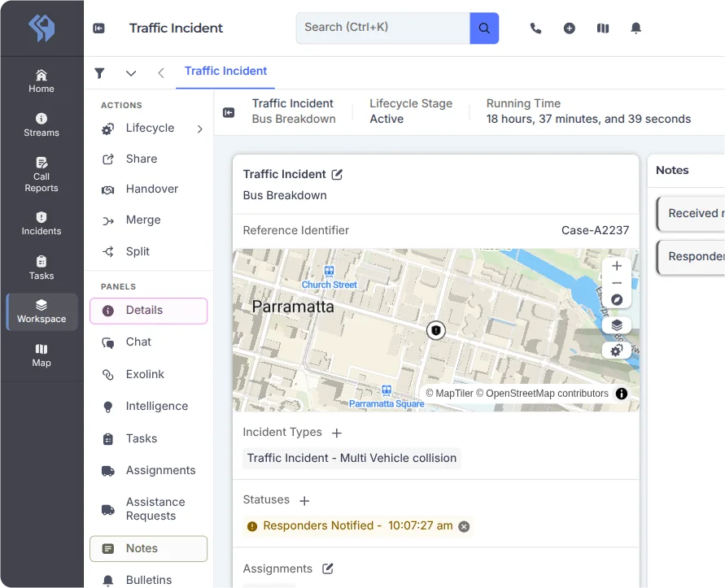Click the Running Time value text

[x=588, y=120]
